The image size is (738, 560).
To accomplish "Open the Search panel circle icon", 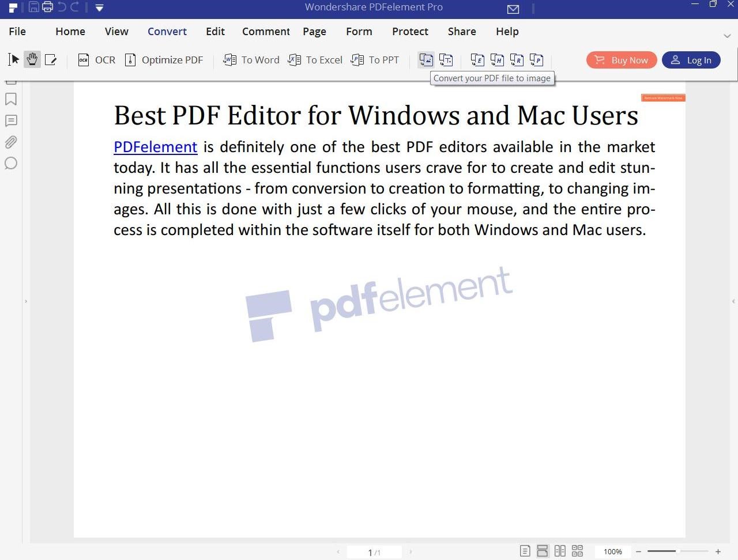I will [10, 163].
